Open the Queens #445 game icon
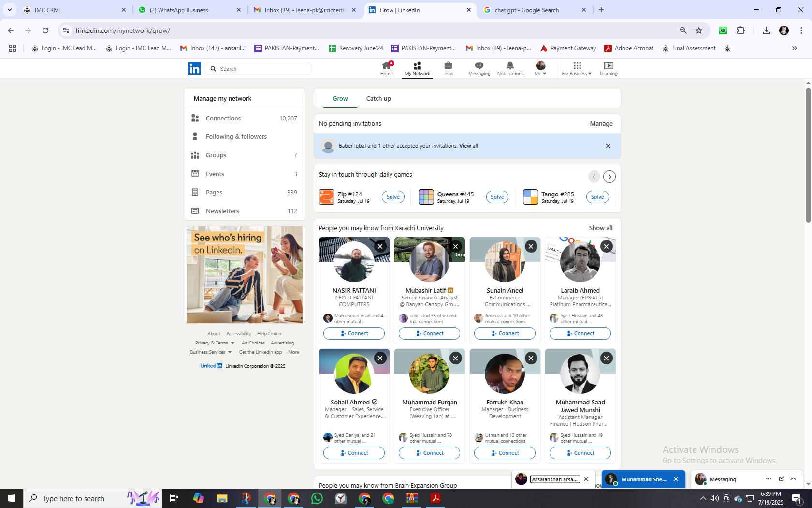The width and height of the screenshot is (812, 508). [x=426, y=197]
